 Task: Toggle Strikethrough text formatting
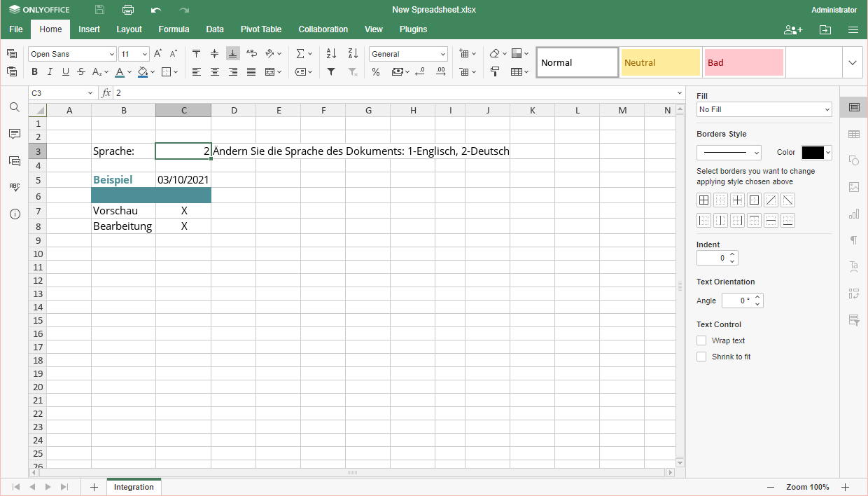[82, 71]
